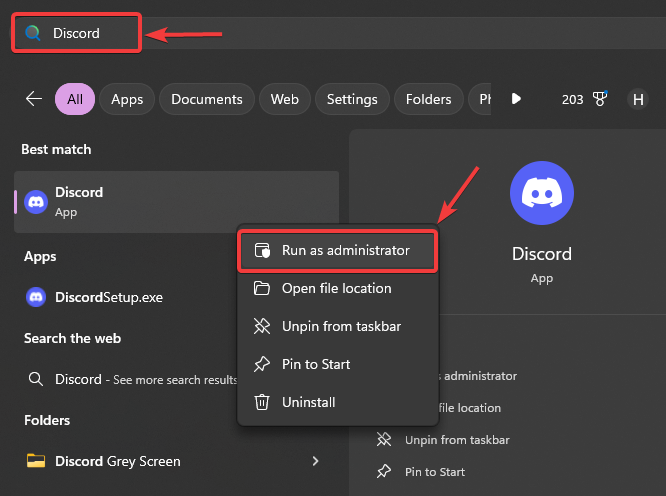Expand Discord Grey Screen with the chevron
The image size is (666, 496).
click(x=315, y=461)
